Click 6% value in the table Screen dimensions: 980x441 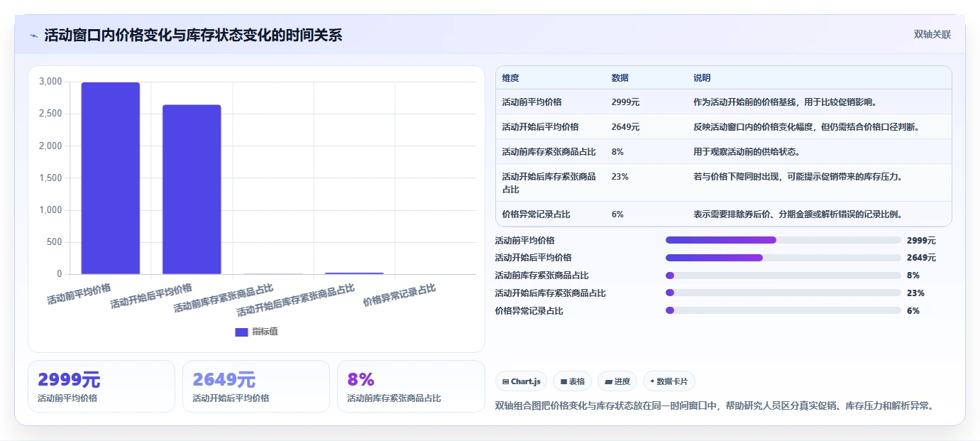click(617, 214)
